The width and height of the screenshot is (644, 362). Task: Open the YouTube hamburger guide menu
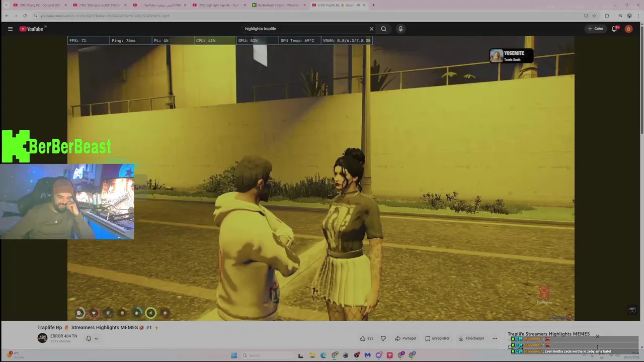10,29
